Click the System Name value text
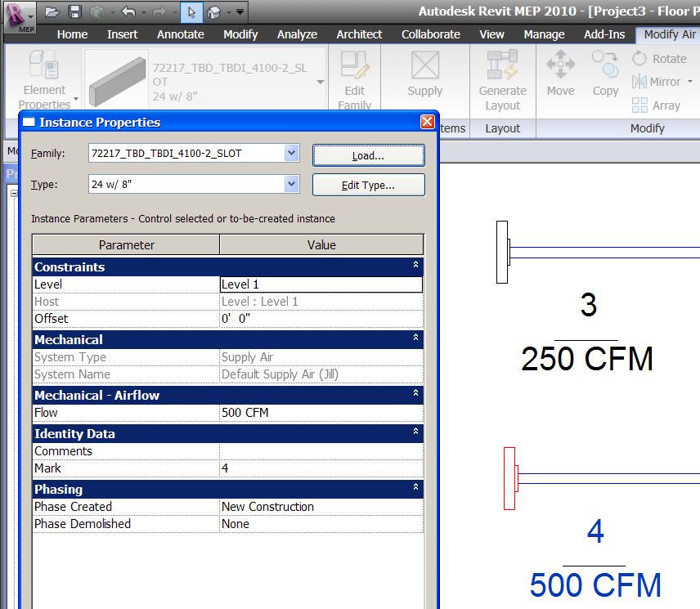Image resolution: width=700 pixels, height=609 pixels. click(280, 374)
